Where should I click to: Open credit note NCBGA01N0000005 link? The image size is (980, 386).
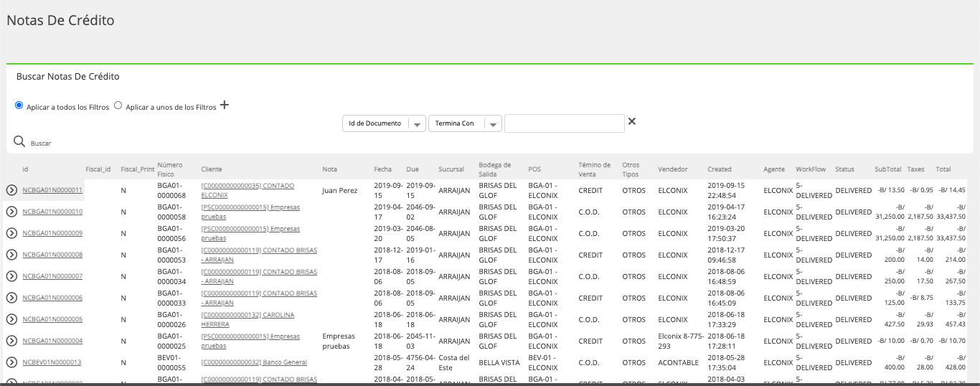[52, 319]
